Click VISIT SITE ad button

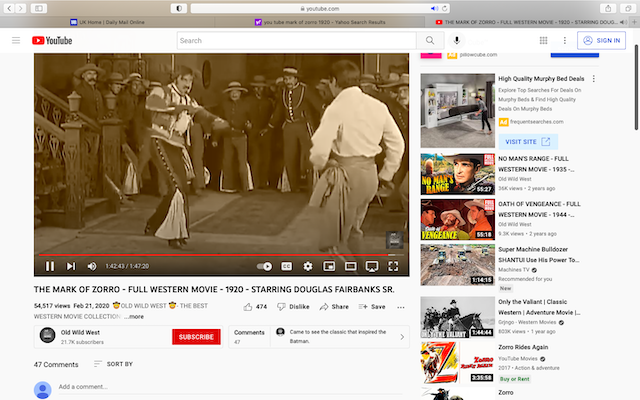[x=528, y=142]
